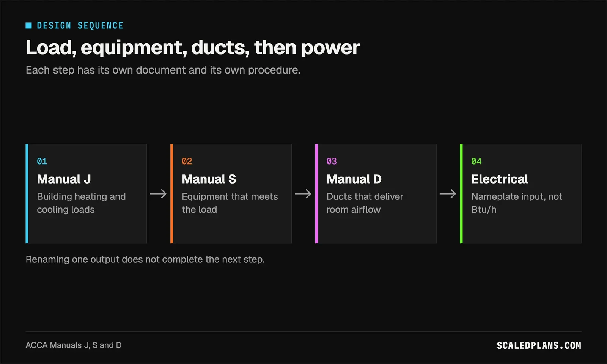The width and height of the screenshot is (607, 364).
Task: Click the subtitle about each step's document
Action: pyautogui.click(x=163, y=70)
